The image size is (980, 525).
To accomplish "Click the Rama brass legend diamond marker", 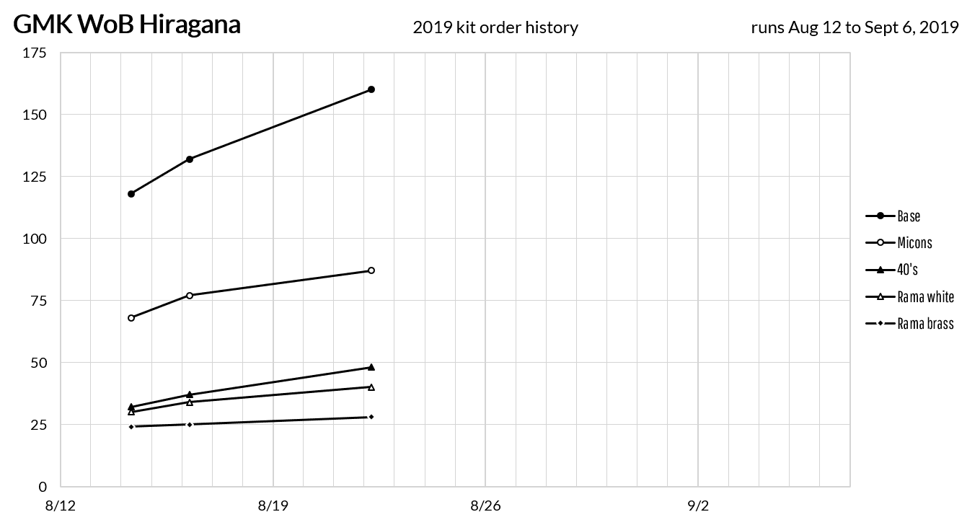I will [880, 324].
